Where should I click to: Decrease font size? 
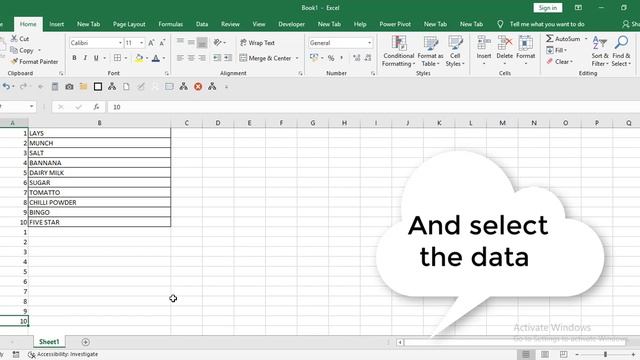coord(162,43)
